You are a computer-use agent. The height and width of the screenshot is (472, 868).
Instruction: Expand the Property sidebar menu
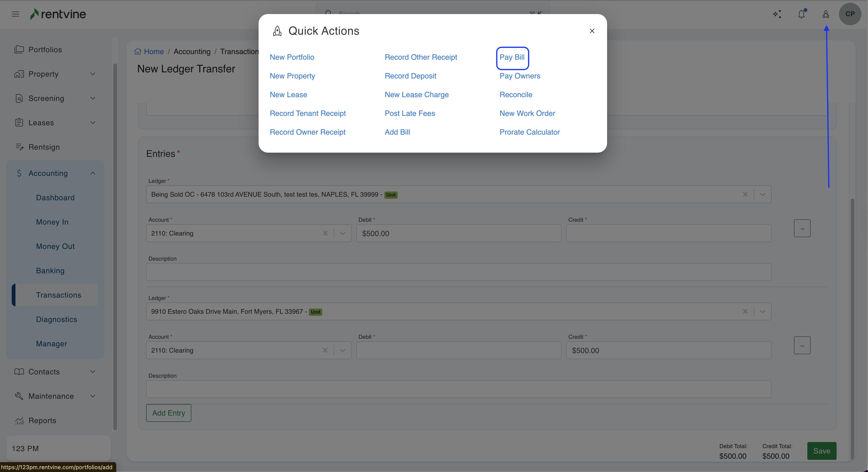tap(93, 74)
